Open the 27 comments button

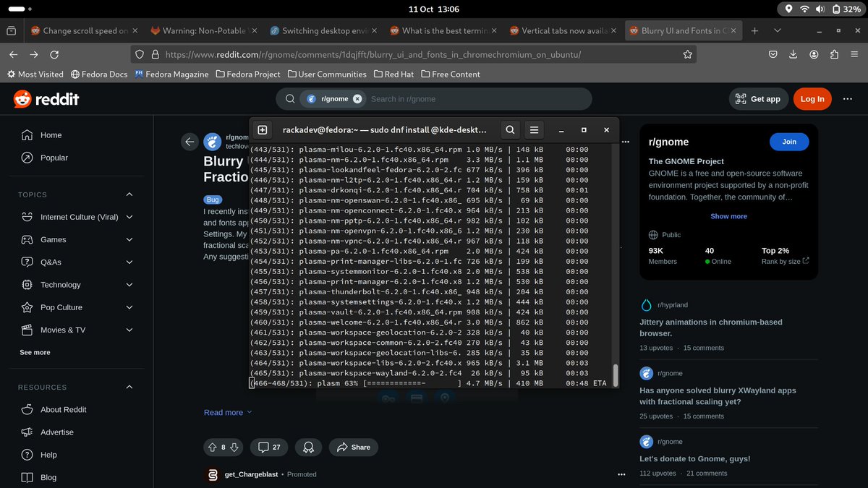click(x=269, y=448)
